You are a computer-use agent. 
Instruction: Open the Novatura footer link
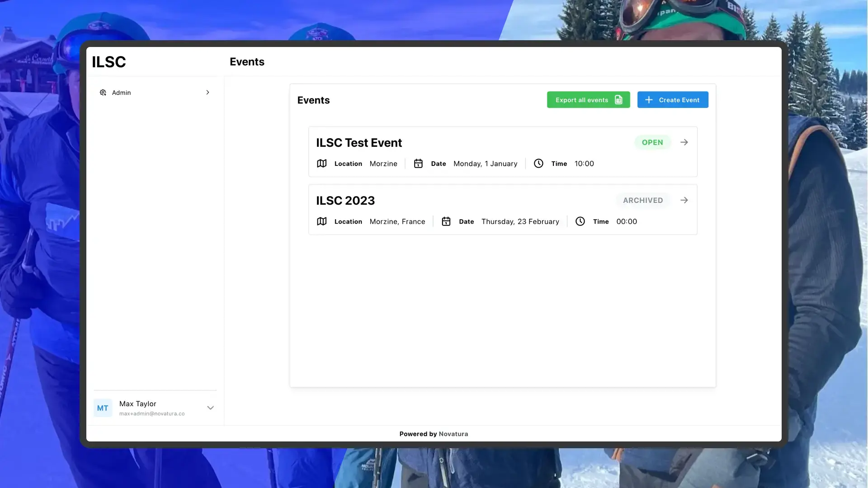coord(453,434)
